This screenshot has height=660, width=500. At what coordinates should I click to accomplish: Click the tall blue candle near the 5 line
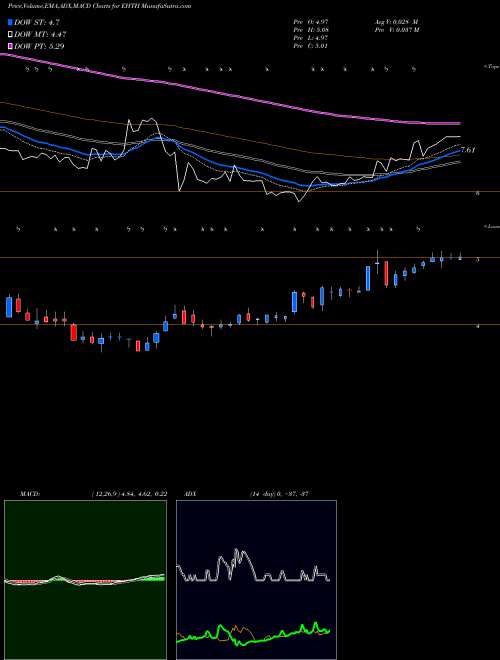click(368, 278)
